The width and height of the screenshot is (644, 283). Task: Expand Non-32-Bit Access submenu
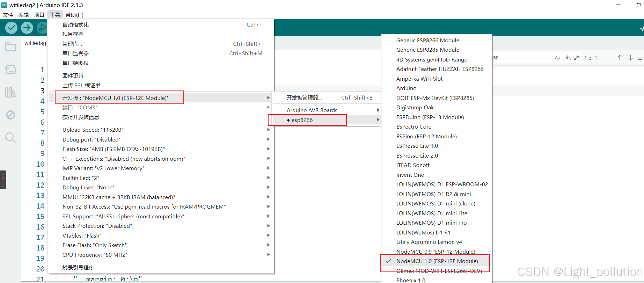pyautogui.click(x=161, y=207)
